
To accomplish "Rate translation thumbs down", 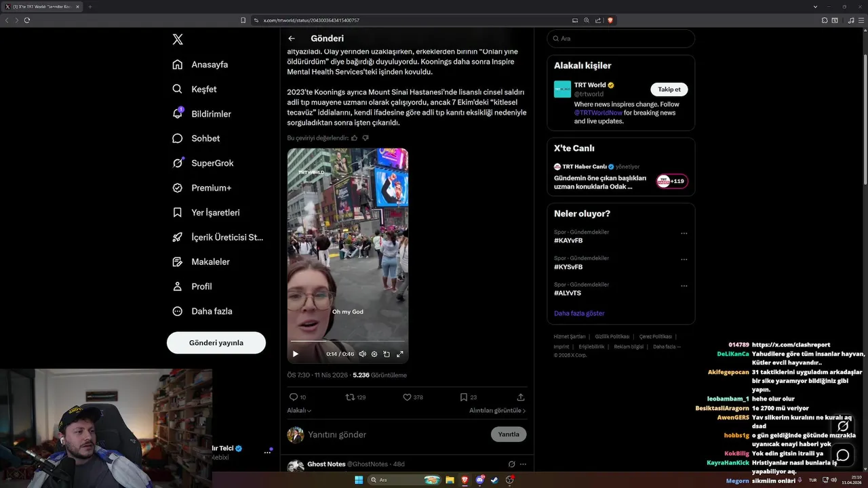I will click(x=366, y=138).
